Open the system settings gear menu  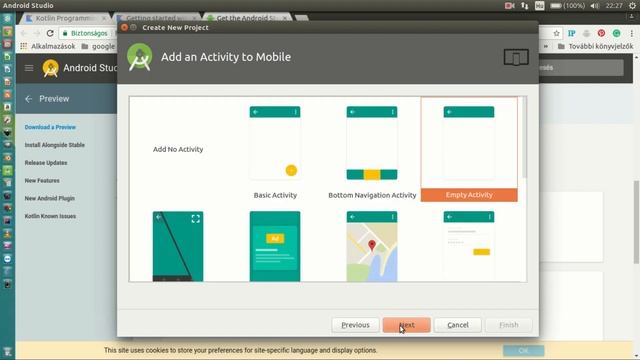pyautogui.click(x=632, y=6)
